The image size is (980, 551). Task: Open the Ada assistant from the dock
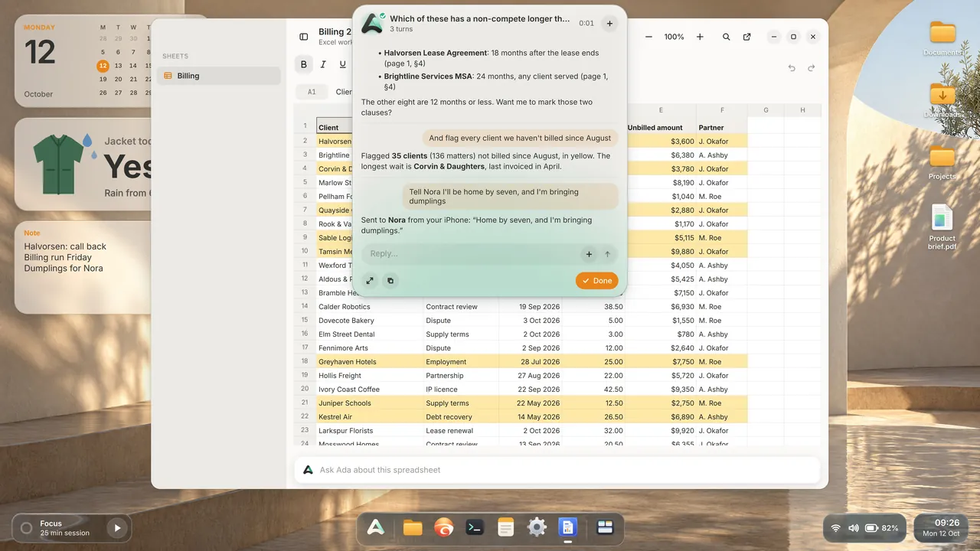pos(375,527)
